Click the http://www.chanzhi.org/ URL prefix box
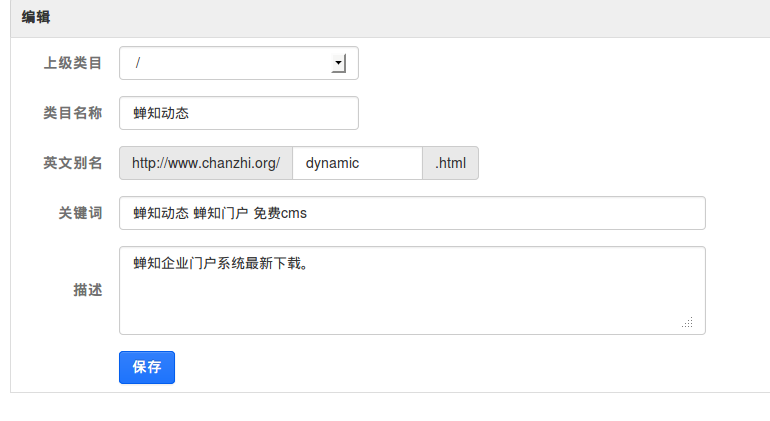Image resolution: width=770 pixels, height=421 pixels. point(206,163)
